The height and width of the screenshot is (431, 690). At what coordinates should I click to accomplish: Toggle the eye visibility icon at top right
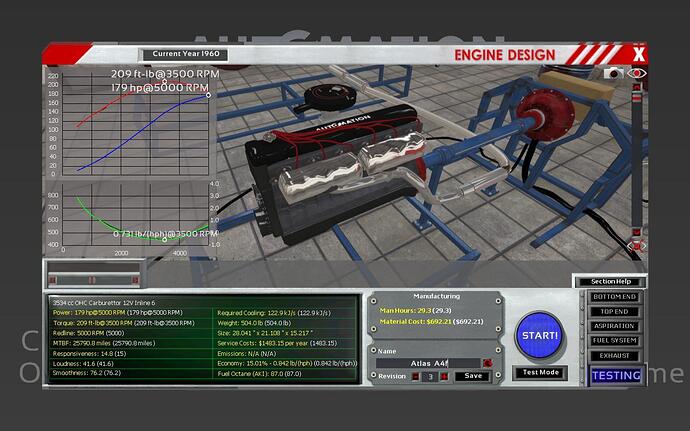click(x=637, y=73)
